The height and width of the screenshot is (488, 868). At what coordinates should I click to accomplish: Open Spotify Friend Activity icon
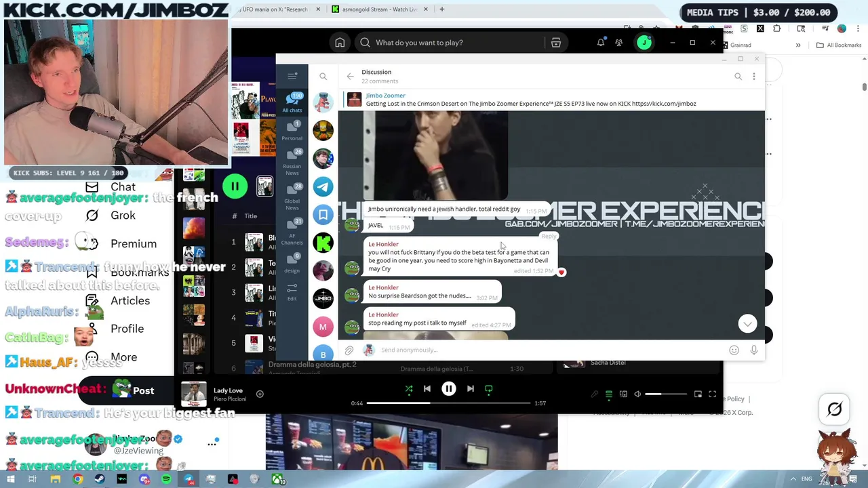tap(618, 43)
